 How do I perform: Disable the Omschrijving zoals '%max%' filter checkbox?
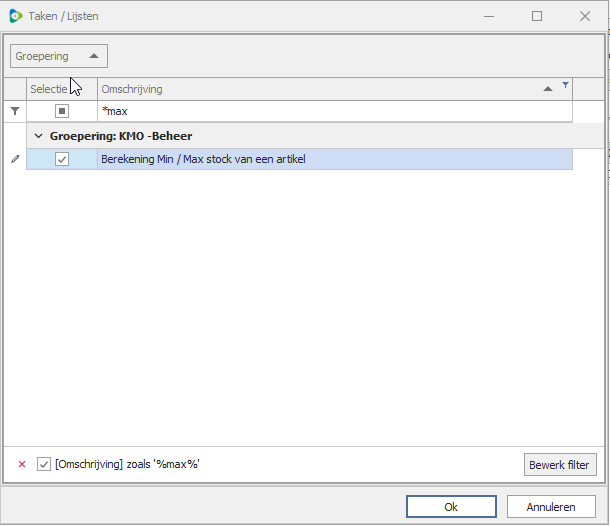[x=44, y=464]
